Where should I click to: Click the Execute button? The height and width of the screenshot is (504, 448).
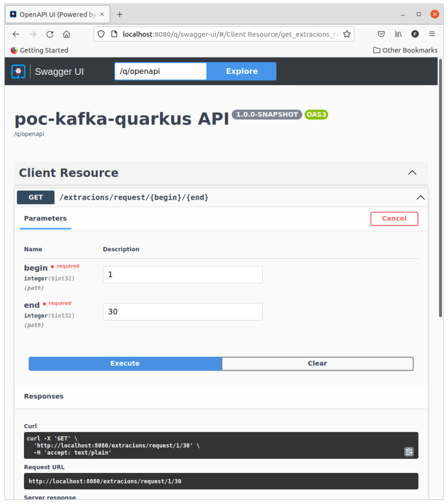click(125, 363)
